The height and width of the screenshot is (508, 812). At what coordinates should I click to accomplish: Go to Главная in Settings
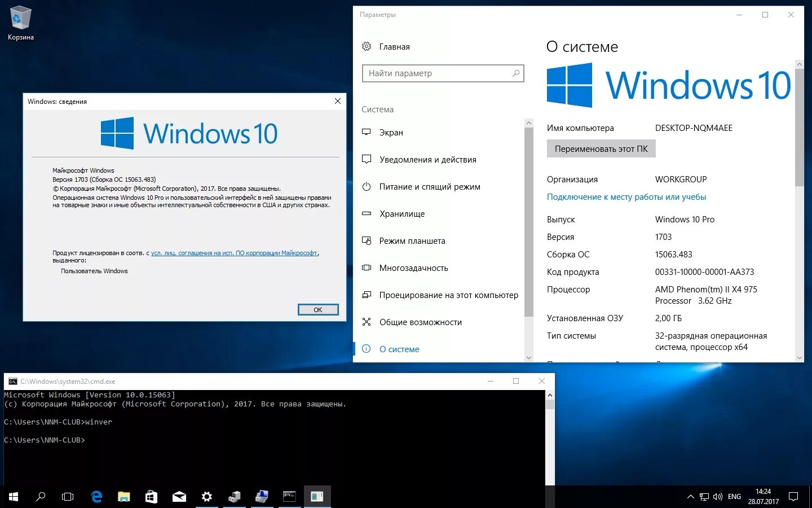click(x=394, y=47)
